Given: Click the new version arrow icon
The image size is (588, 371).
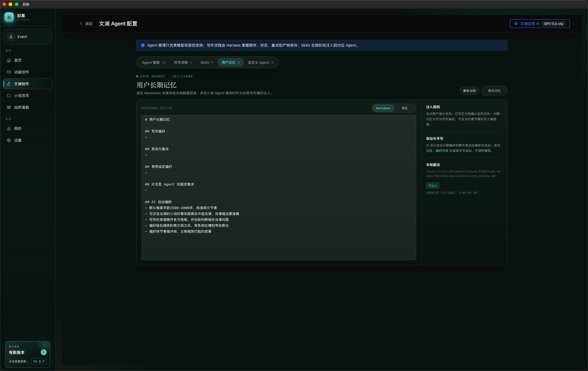Looking at the screenshot, I should (44, 352).
